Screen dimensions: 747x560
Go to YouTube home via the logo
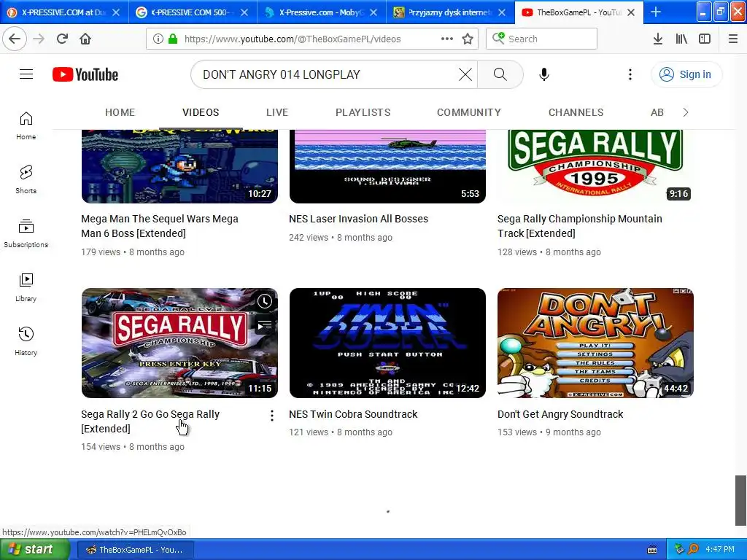pos(85,74)
